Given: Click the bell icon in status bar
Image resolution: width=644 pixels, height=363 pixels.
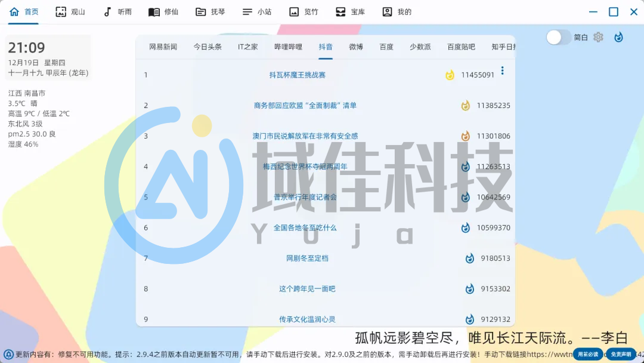Looking at the screenshot, I should click(x=8, y=355).
